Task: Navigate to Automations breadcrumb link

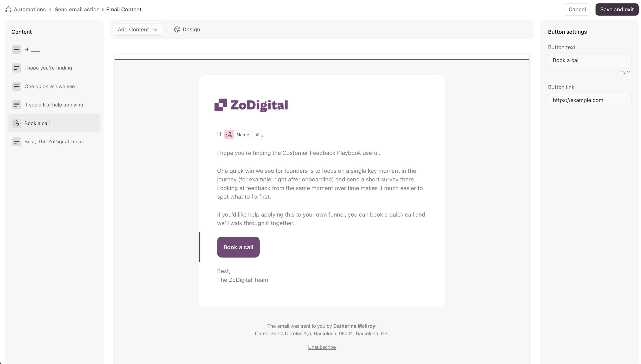Action: pos(30,10)
